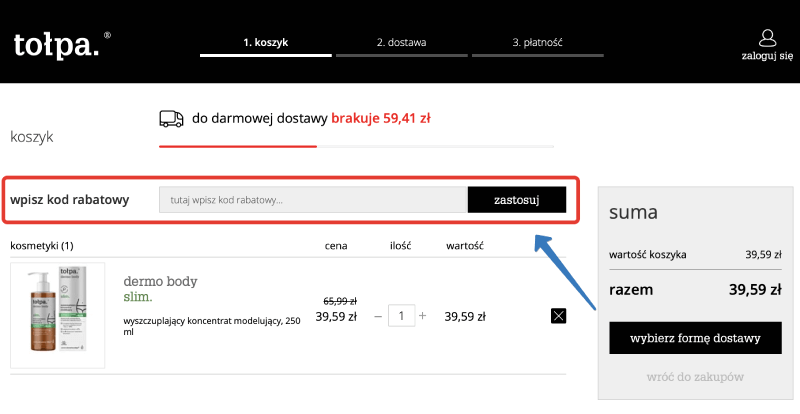Open the user account icon
Image resolution: width=800 pixels, height=414 pixels.
[767, 38]
